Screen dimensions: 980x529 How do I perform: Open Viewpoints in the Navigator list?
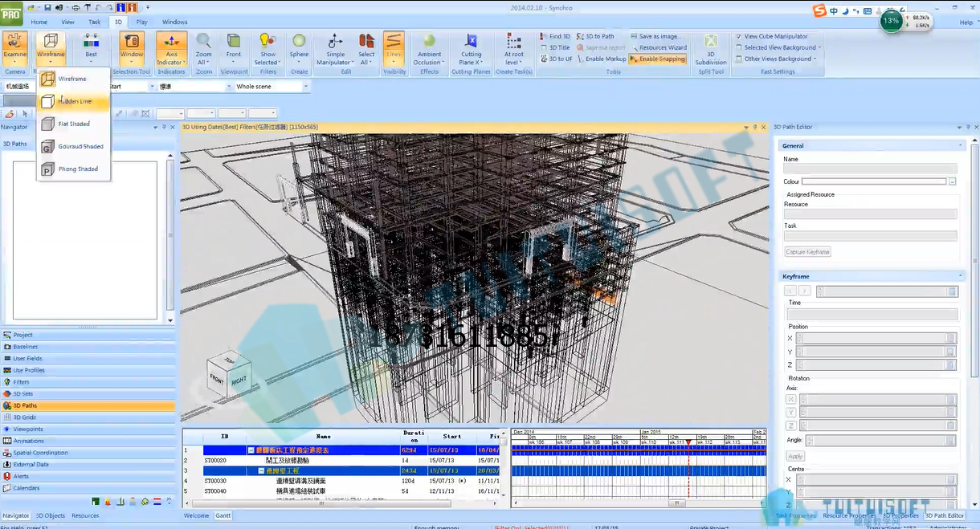[28, 429]
